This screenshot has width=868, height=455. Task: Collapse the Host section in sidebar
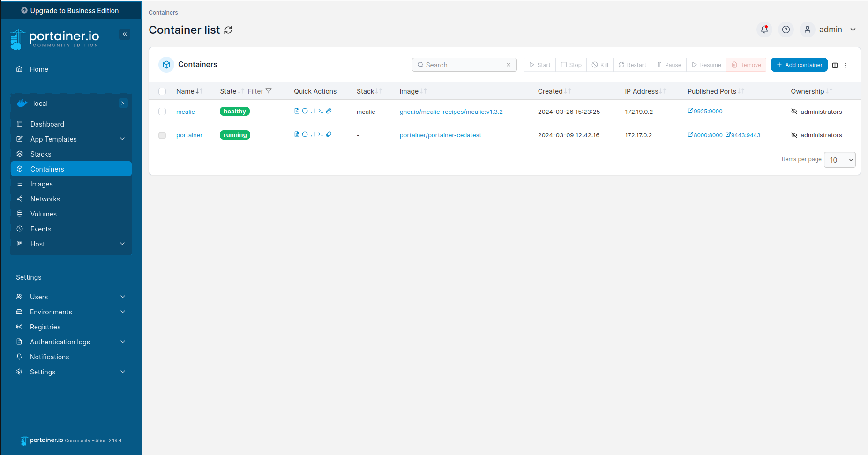click(x=122, y=244)
